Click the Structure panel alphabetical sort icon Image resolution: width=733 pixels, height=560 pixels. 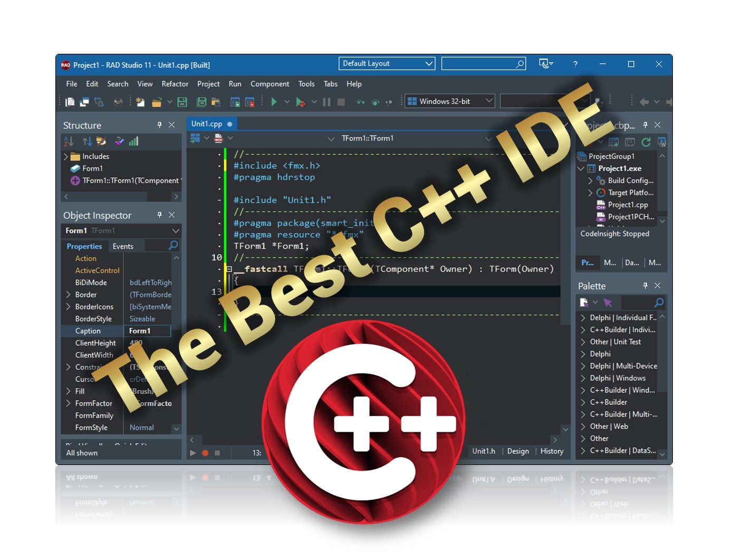69,141
